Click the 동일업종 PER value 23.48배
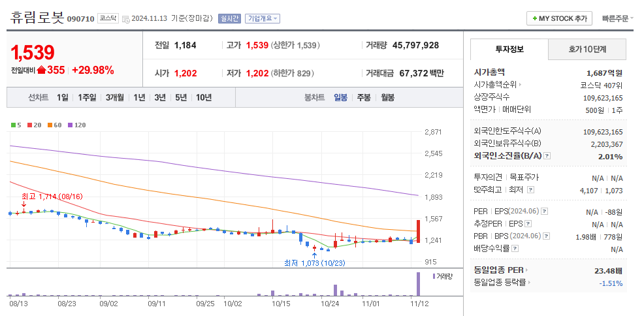 pos(609,271)
